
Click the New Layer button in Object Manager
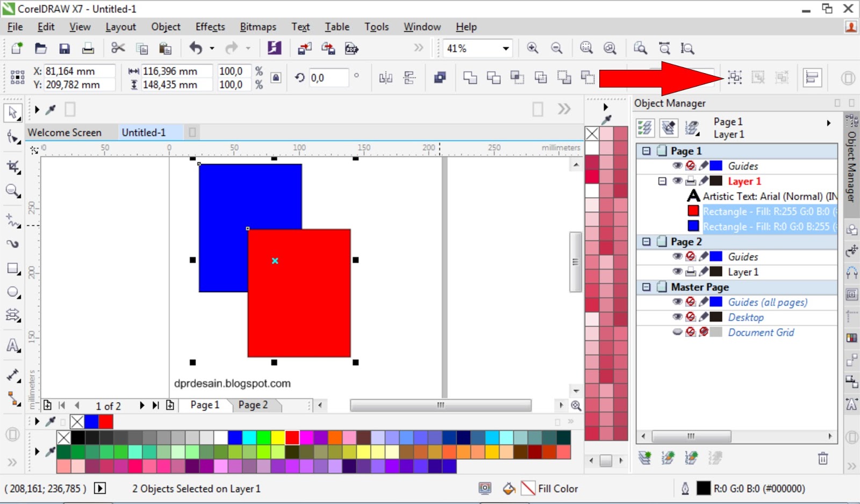click(644, 458)
